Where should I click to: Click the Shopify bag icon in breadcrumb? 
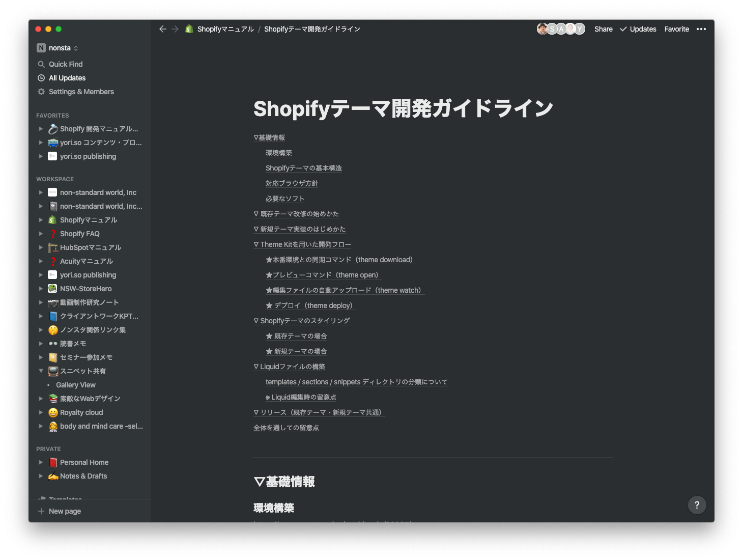pos(189,29)
